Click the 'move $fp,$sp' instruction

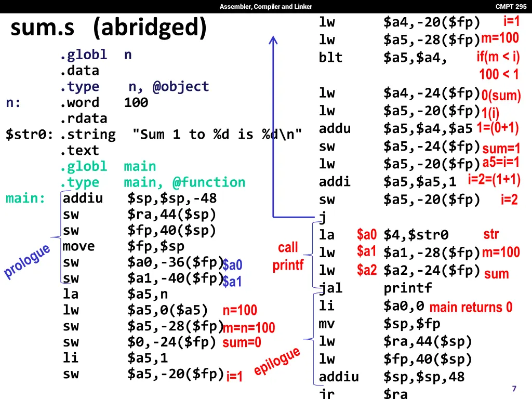point(124,246)
